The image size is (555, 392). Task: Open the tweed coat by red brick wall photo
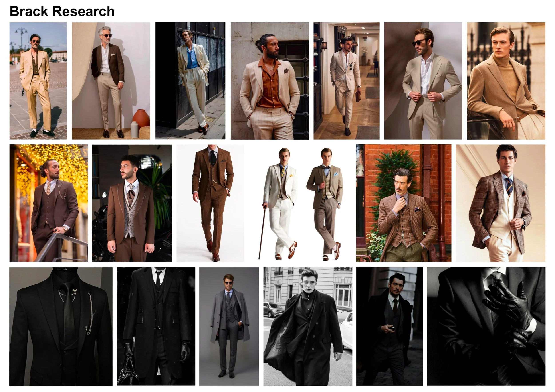tap(403, 203)
